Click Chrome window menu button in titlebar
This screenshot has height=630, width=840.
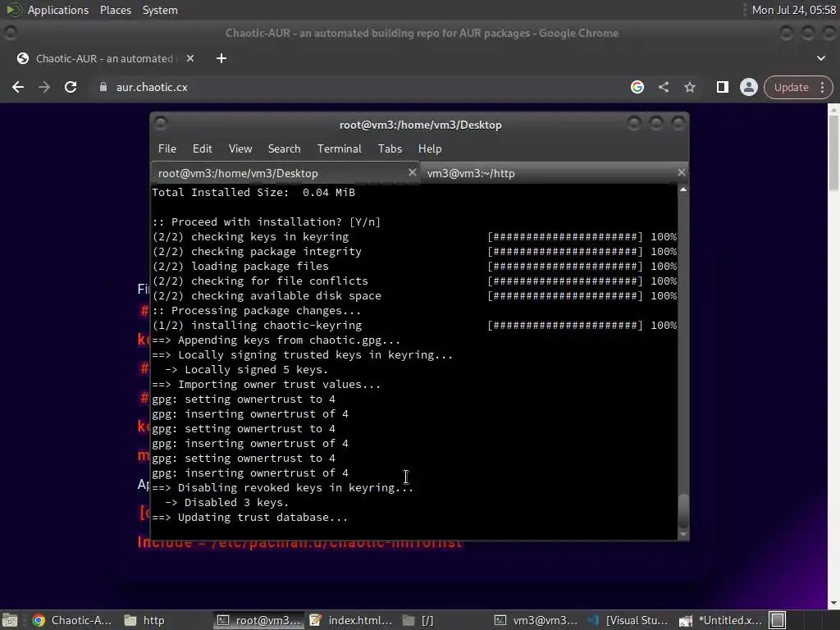10,33
